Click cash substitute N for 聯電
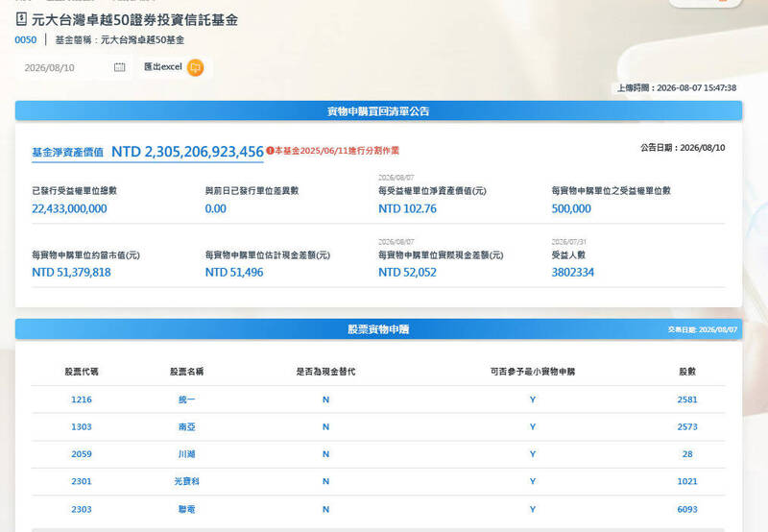Image resolution: width=768 pixels, height=532 pixels. [325, 510]
